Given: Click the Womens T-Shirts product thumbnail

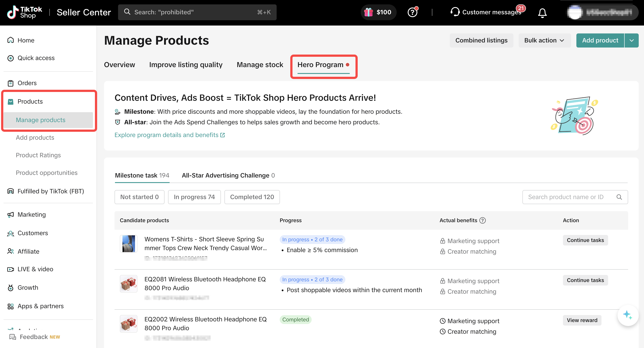Looking at the screenshot, I should pyautogui.click(x=128, y=243).
